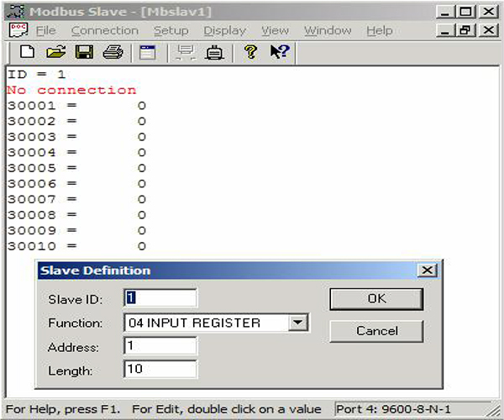Open the Connection menu
The height and width of the screenshot is (420, 504).
coord(105,30)
